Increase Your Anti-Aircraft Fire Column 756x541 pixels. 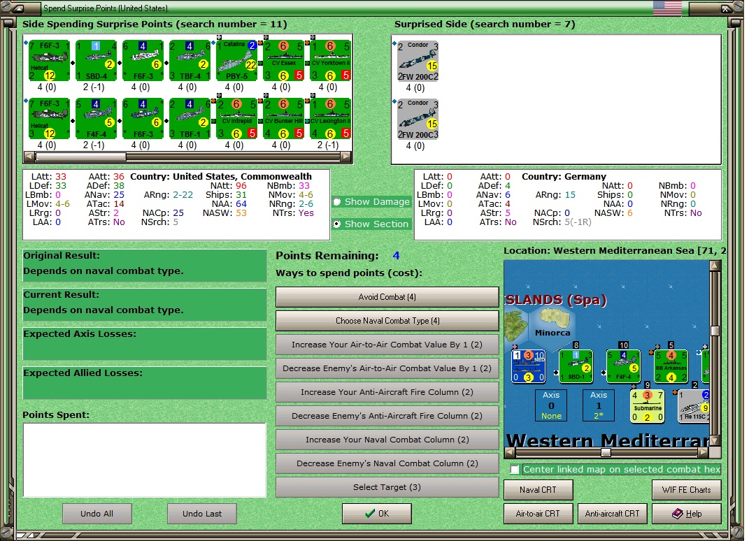[x=387, y=392]
